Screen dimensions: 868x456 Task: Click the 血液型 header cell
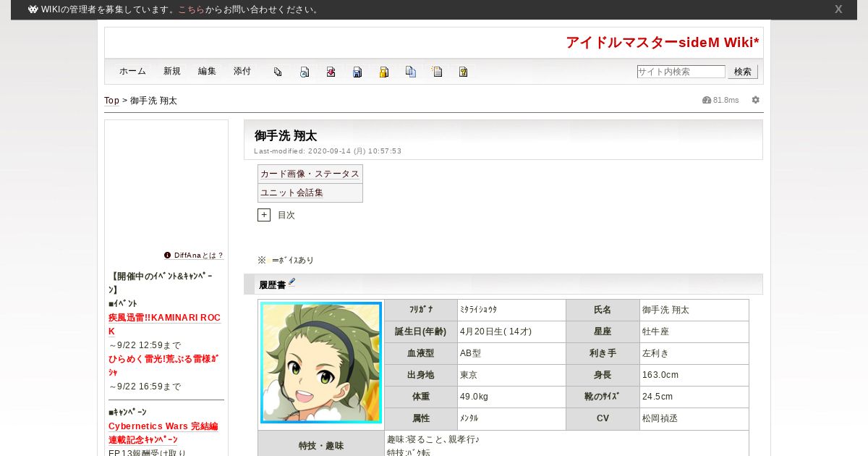click(420, 353)
